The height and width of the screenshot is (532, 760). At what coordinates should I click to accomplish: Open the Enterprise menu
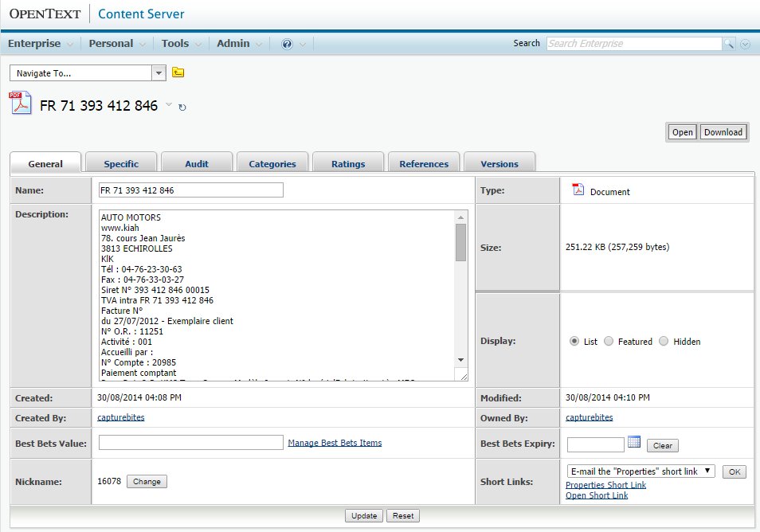point(40,44)
